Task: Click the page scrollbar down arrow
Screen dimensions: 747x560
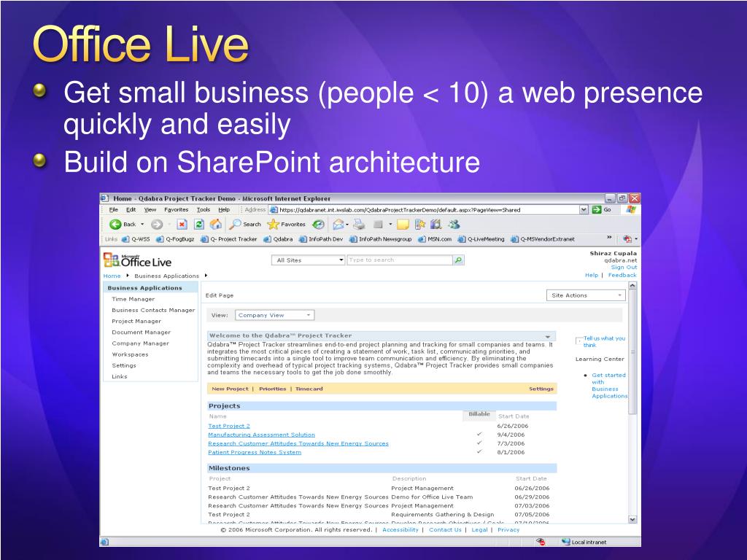Action: 632,519
